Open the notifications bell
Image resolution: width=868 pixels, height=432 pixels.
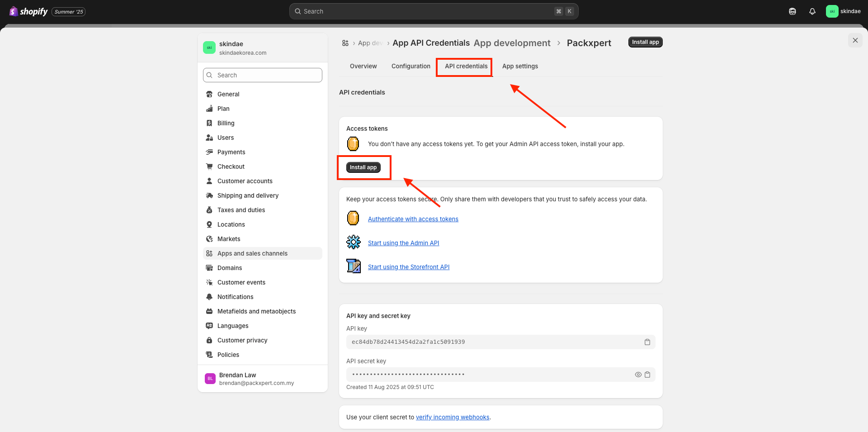[812, 11]
